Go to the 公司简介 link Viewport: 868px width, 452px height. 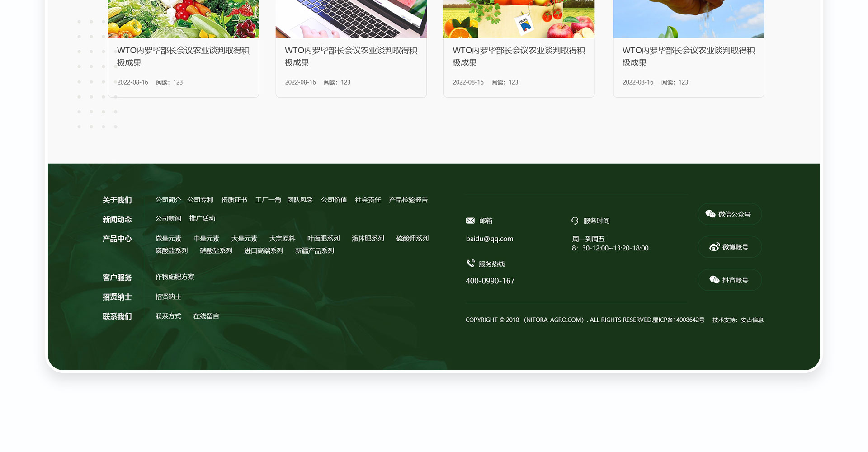click(168, 200)
